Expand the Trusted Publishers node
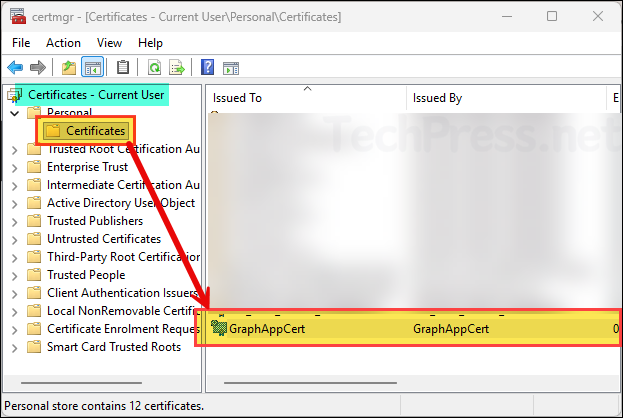This screenshot has height=418, width=623. [14, 221]
